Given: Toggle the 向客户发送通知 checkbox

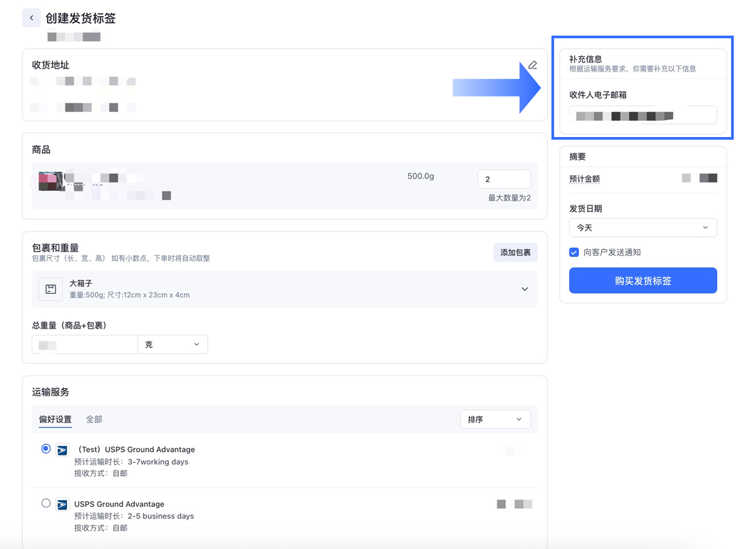Looking at the screenshot, I should [574, 252].
